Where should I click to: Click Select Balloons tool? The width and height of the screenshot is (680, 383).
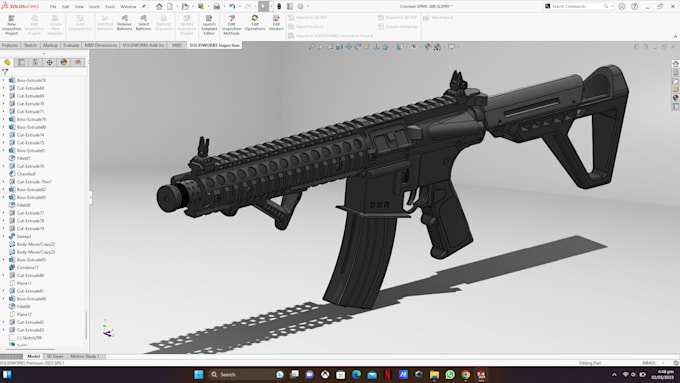pos(144,23)
